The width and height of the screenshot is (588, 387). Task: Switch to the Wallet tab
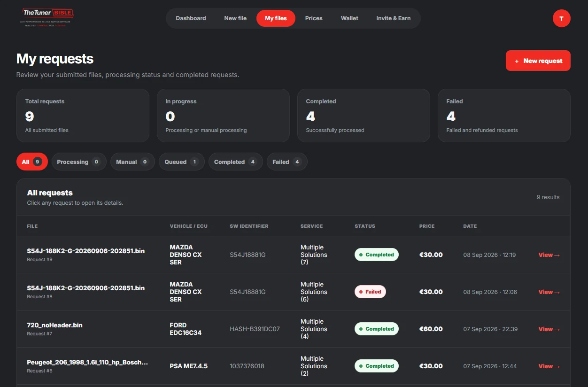pyautogui.click(x=349, y=18)
